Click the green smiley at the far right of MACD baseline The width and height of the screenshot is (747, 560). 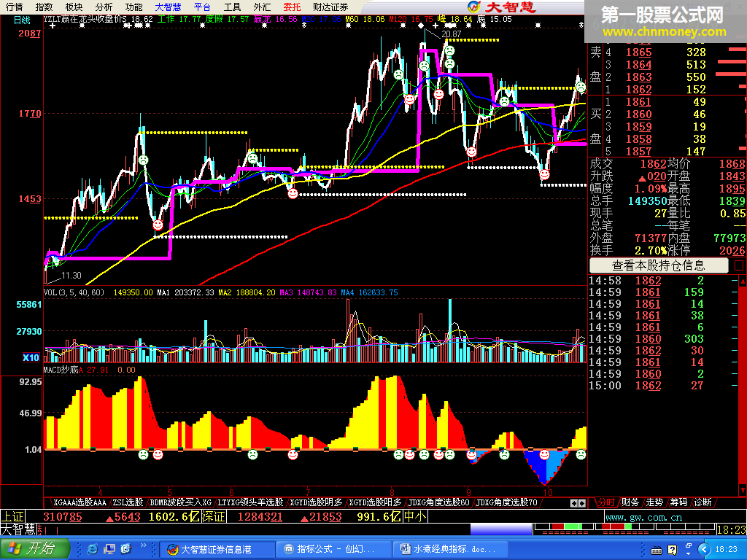580,455
